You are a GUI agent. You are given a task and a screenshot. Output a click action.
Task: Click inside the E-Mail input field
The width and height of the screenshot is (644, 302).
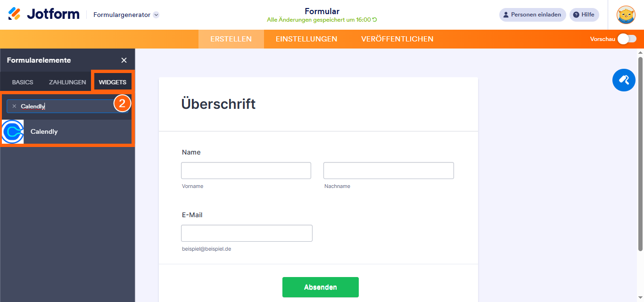247,233
